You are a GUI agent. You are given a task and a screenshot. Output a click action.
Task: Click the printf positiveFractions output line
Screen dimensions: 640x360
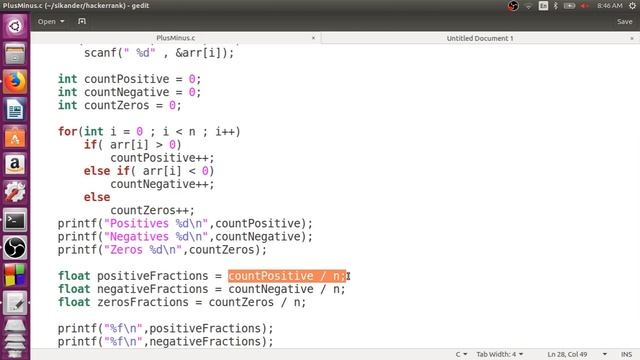tap(165, 329)
